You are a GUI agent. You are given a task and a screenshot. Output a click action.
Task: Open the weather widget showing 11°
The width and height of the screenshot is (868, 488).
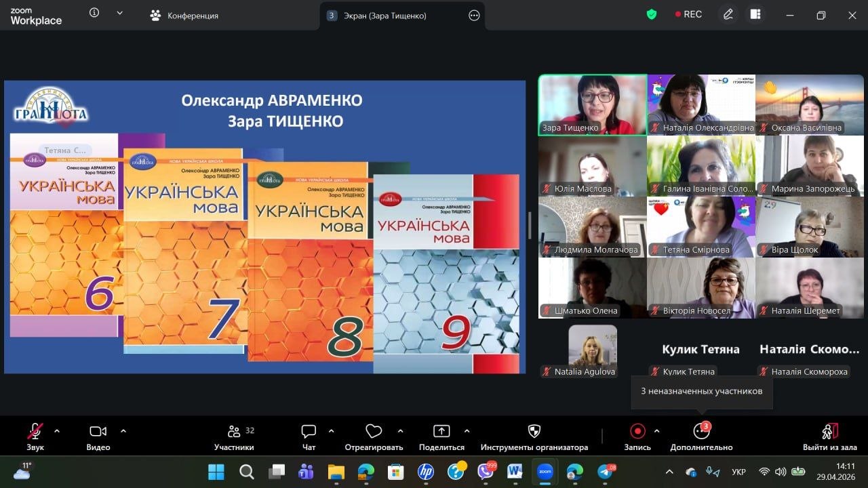pos(22,471)
